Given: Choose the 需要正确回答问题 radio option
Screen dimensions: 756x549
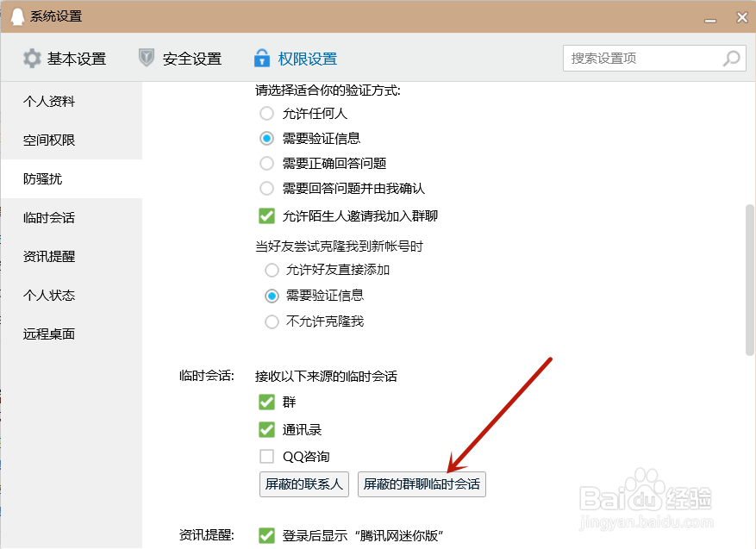Looking at the screenshot, I should (266, 164).
